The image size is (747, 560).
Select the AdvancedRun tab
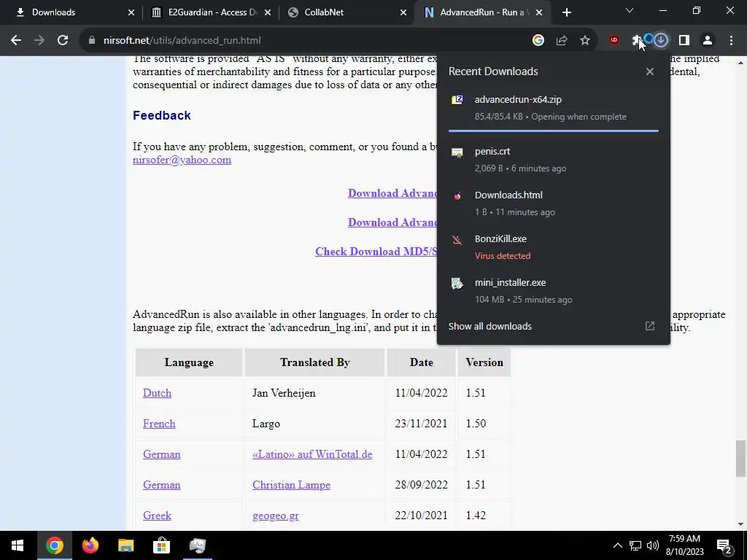[x=481, y=12]
